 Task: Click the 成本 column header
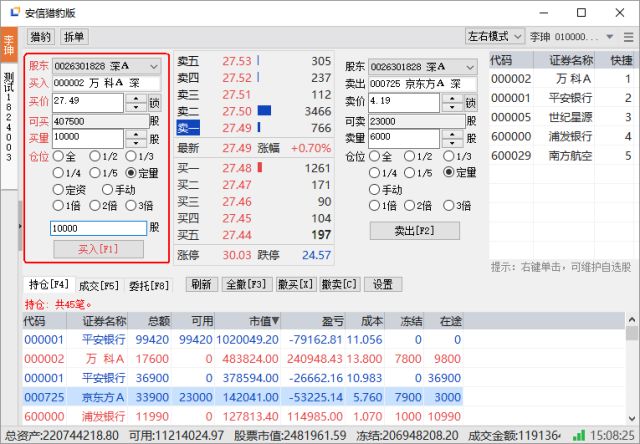pyautogui.click(x=365, y=321)
